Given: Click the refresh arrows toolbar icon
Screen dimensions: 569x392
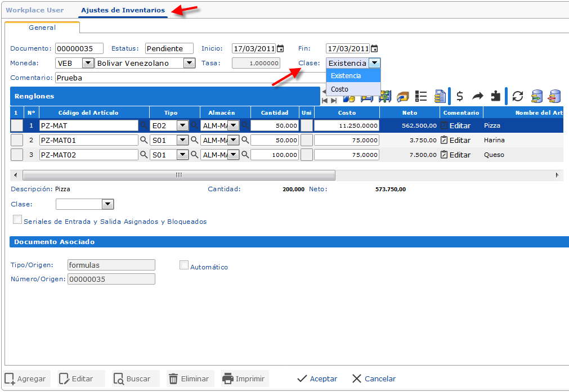Looking at the screenshot, I should (518, 96).
